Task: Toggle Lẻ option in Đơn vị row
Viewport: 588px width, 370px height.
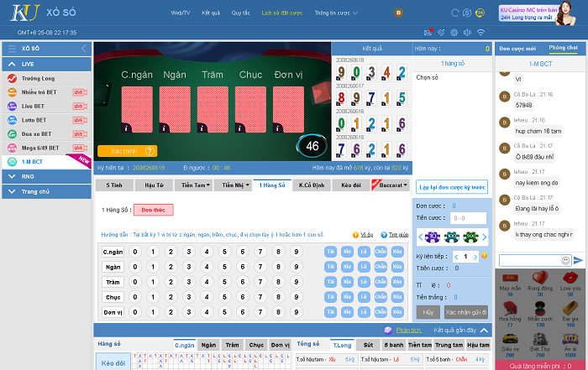Action: (x=364, y=311)
